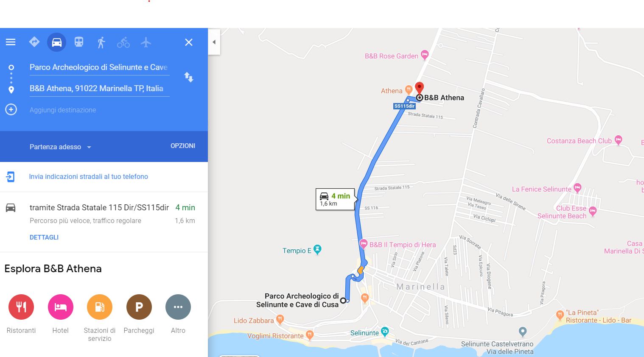
Task: Open the hamburger main menu
Action: click(11, 42)
